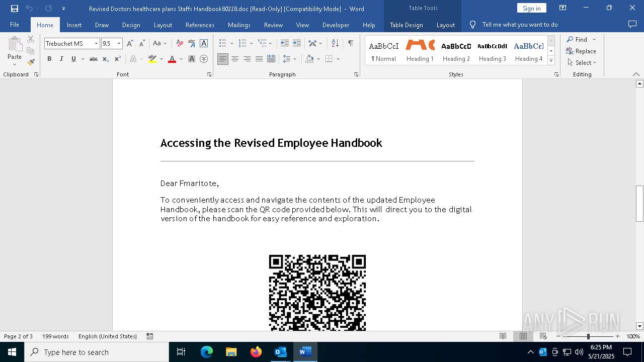Open the font size dropdown
The image size is (644, 362).
[119, 44]
